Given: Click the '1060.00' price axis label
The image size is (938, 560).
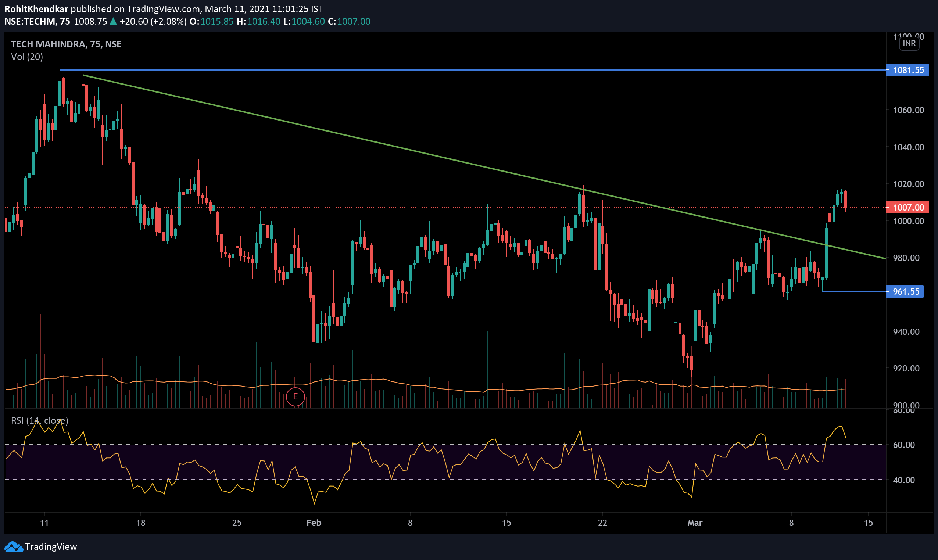Looking at the screenshot, I should click(x=909, y=110).
